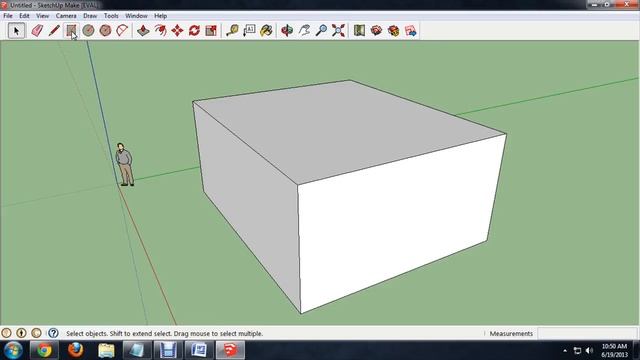Switch to Word in taskbar
This screenshot has width=640, height=360.
199,350
